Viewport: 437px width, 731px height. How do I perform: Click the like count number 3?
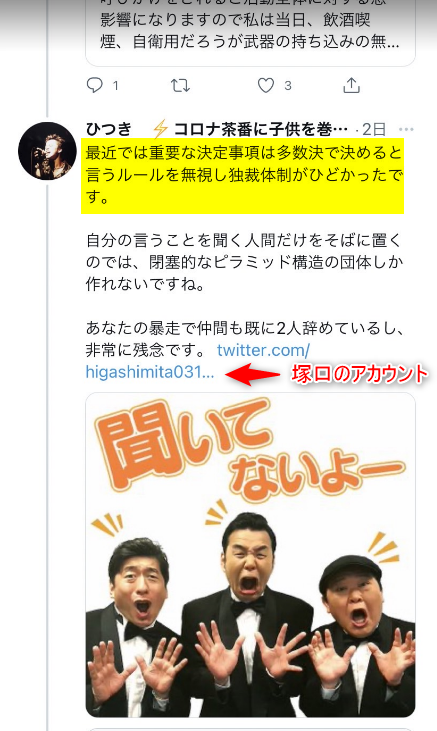[x=288, y=86]
